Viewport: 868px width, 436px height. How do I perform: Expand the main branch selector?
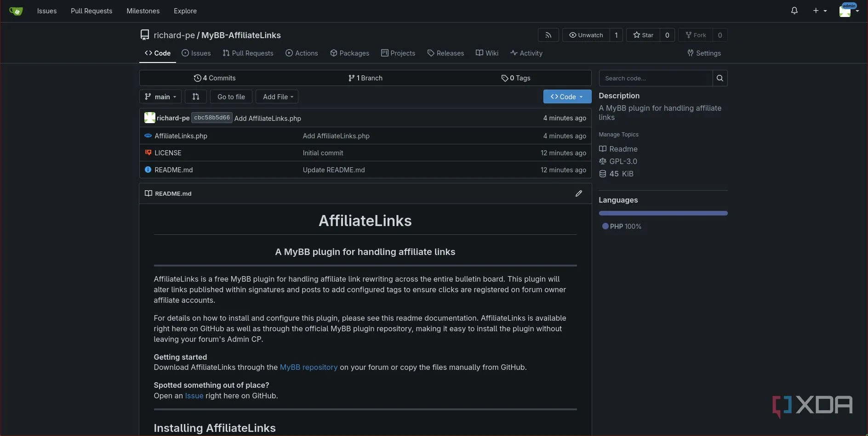click(160, 96)
